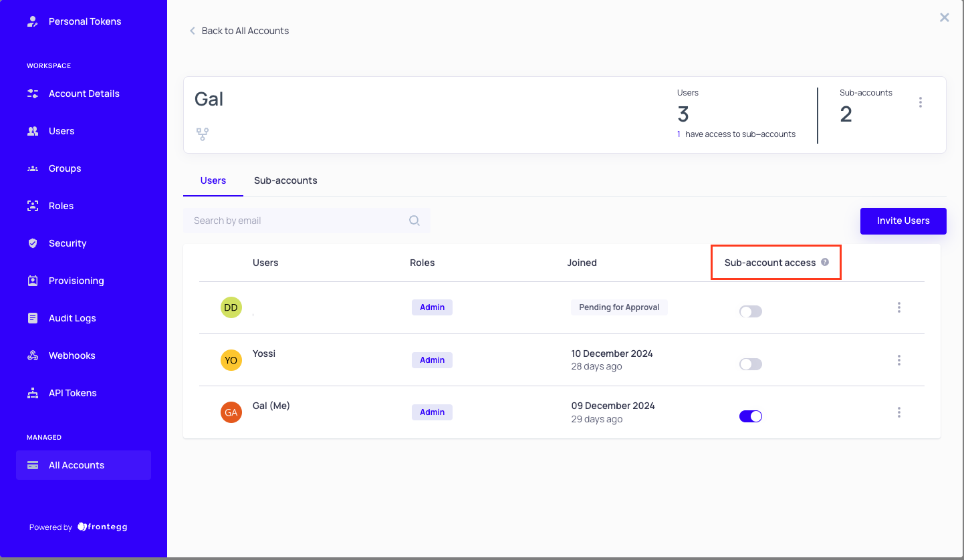
Task: Select the Users tab
Action: tap(213, 180)
